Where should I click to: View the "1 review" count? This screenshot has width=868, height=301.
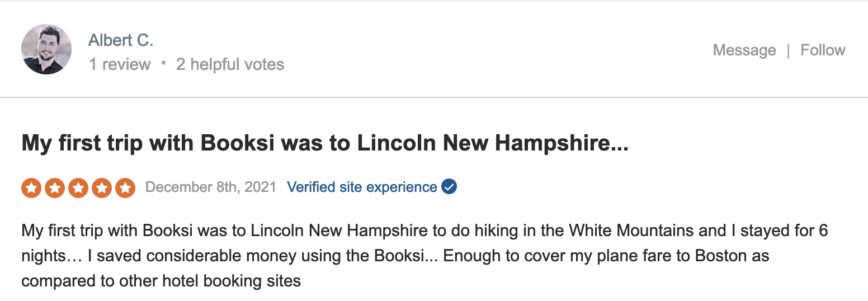120,64
